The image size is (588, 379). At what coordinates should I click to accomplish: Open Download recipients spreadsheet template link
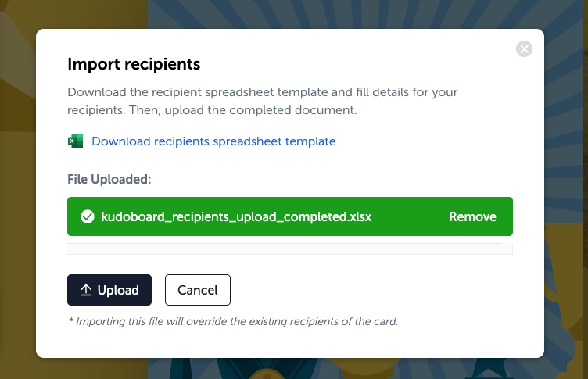click(213, 141)
